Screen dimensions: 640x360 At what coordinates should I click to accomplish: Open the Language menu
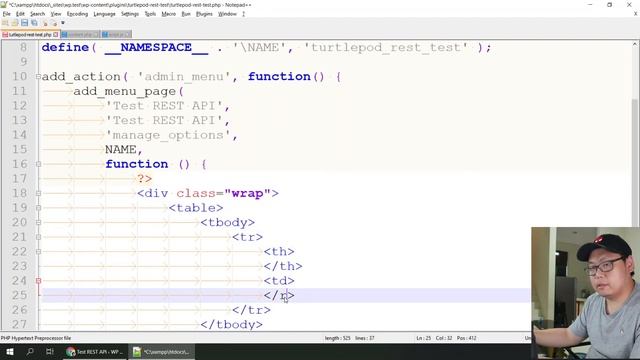104,14
